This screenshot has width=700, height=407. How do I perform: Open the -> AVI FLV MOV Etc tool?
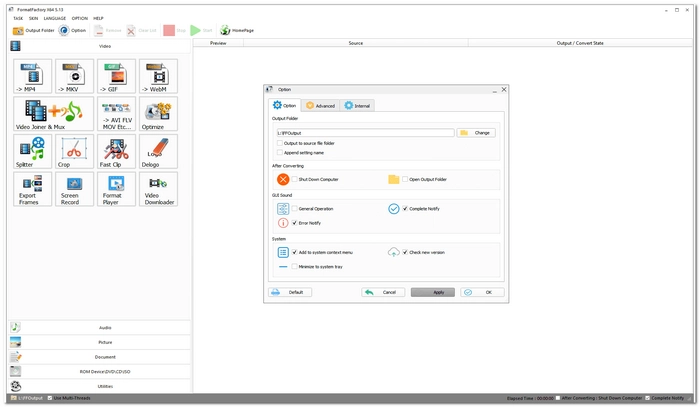tap(117, 114)
